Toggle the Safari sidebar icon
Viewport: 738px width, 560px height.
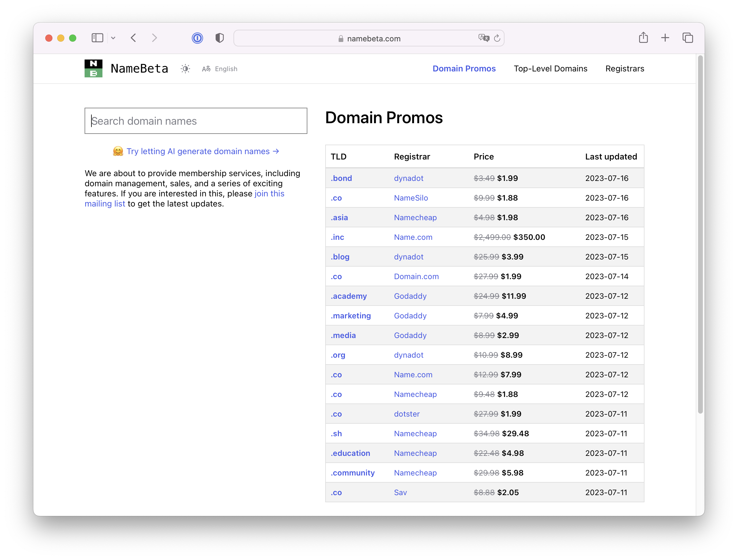[x=97, y=38]
